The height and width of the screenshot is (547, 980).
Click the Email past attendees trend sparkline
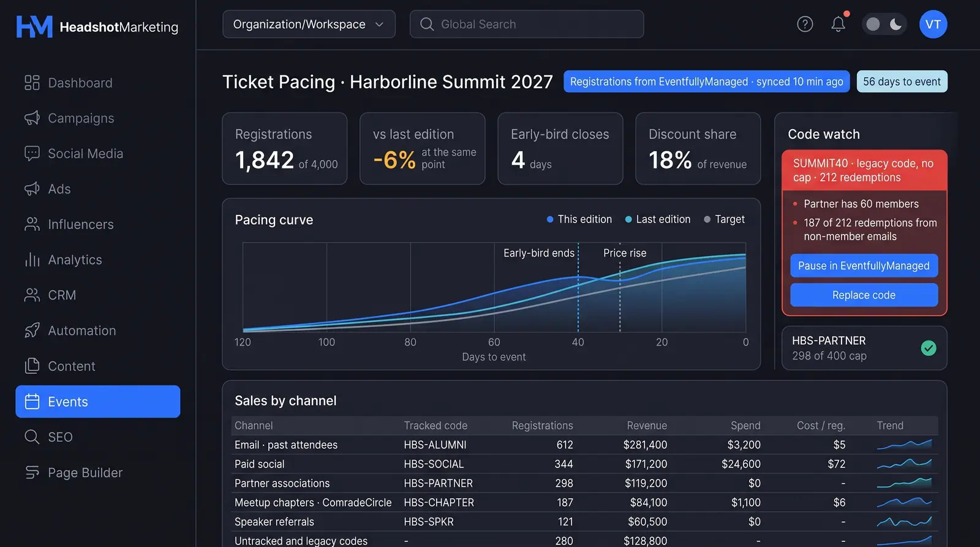pos(904,445)
